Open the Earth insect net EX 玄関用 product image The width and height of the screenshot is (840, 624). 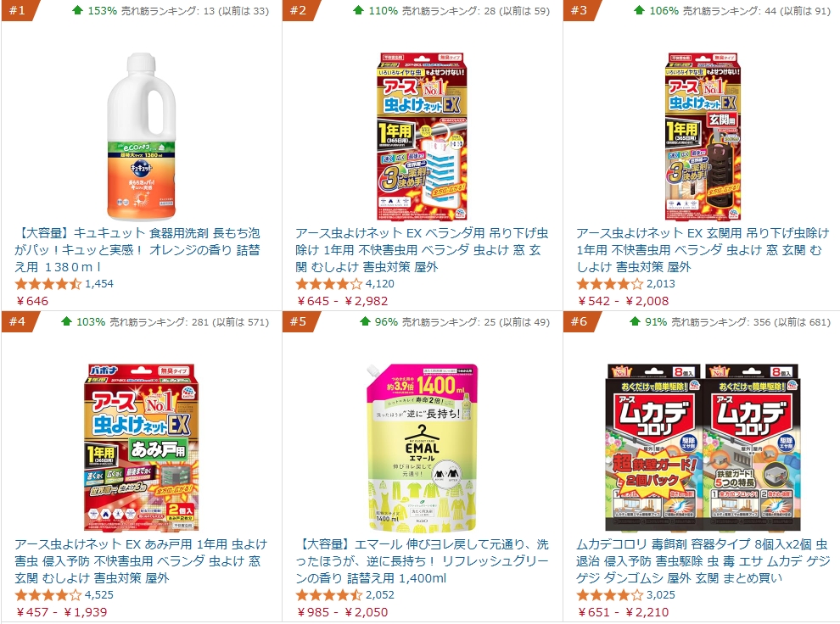(x=703, y=136)
